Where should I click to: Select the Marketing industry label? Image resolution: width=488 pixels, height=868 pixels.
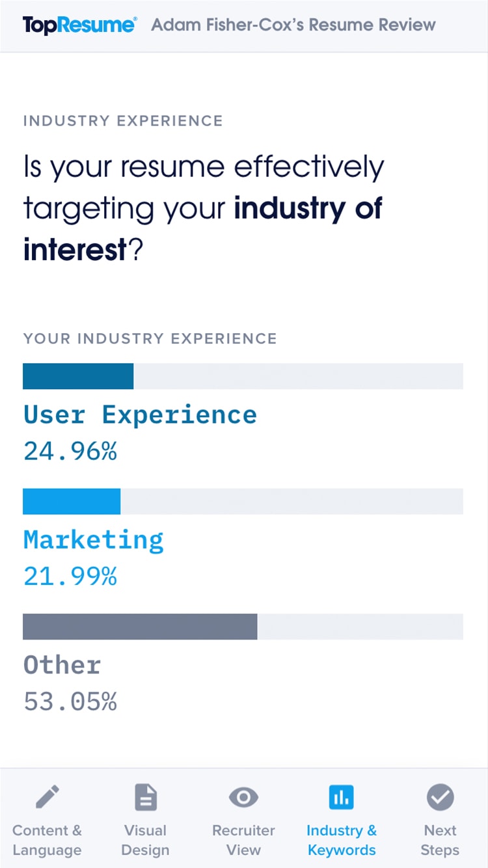pos(93,540)
